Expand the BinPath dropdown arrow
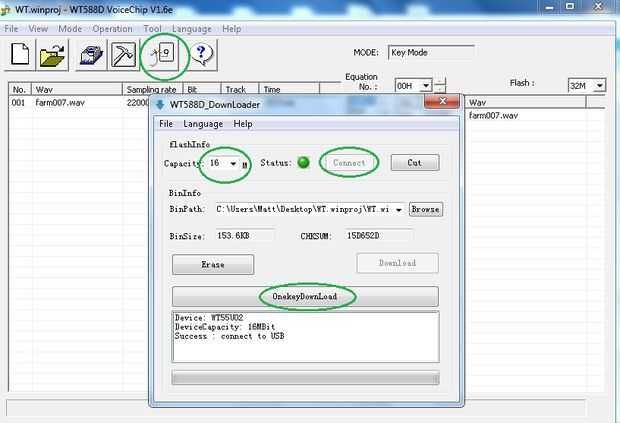The height and width of the screenshot is (423, 620). [399, 210]
